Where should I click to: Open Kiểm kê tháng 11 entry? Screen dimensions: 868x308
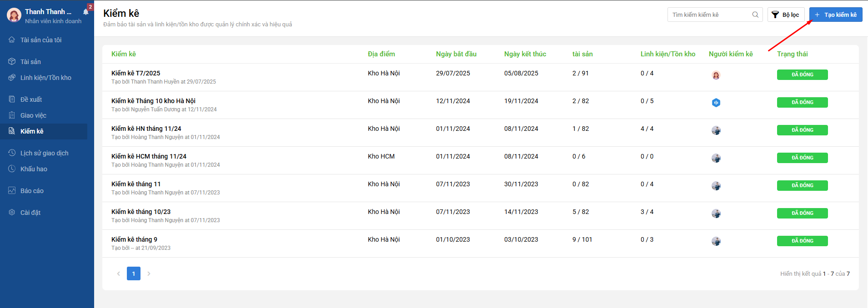136,184
